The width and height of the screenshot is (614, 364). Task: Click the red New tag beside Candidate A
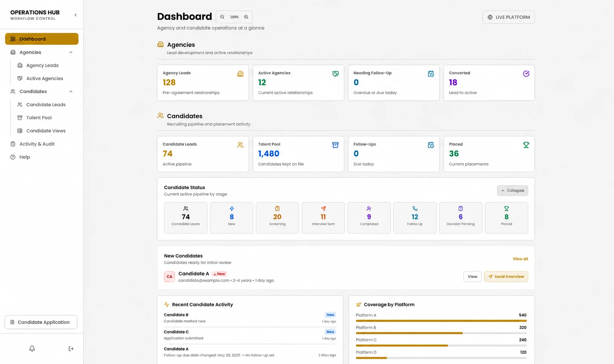click(x=219, y=274)
